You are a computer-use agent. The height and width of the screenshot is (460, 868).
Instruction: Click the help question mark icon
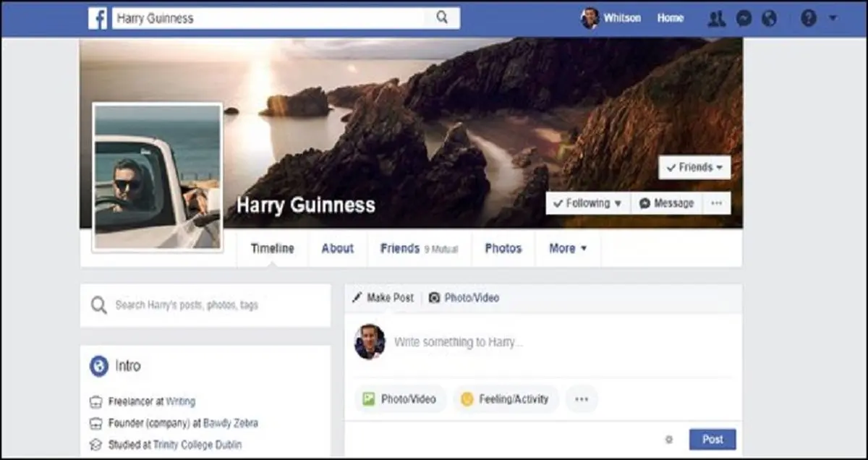pos(808,19)
